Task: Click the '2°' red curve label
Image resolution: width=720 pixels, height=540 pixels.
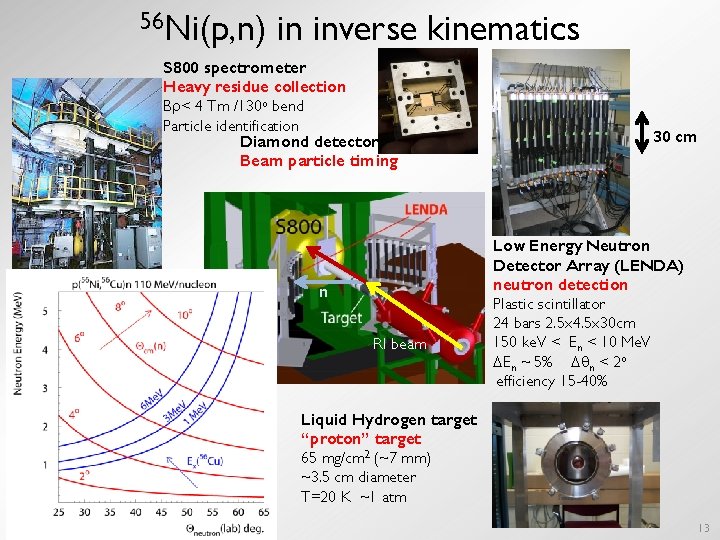Action: 84,476
